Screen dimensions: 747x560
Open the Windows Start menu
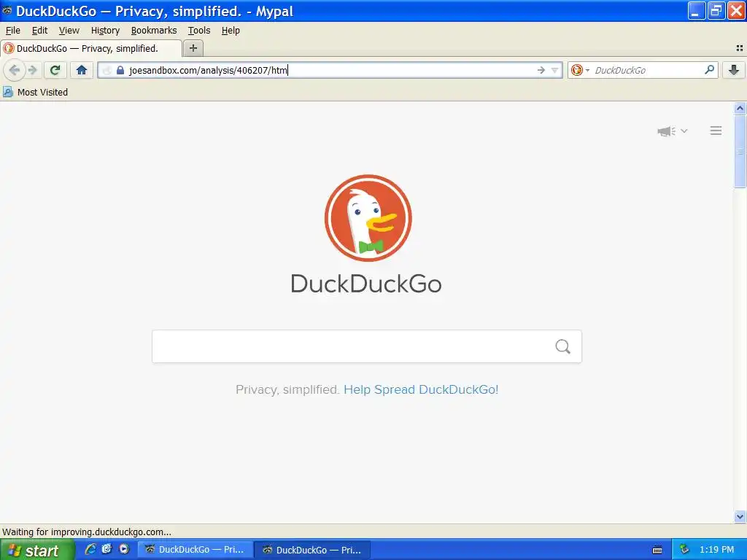coord(37,550)
